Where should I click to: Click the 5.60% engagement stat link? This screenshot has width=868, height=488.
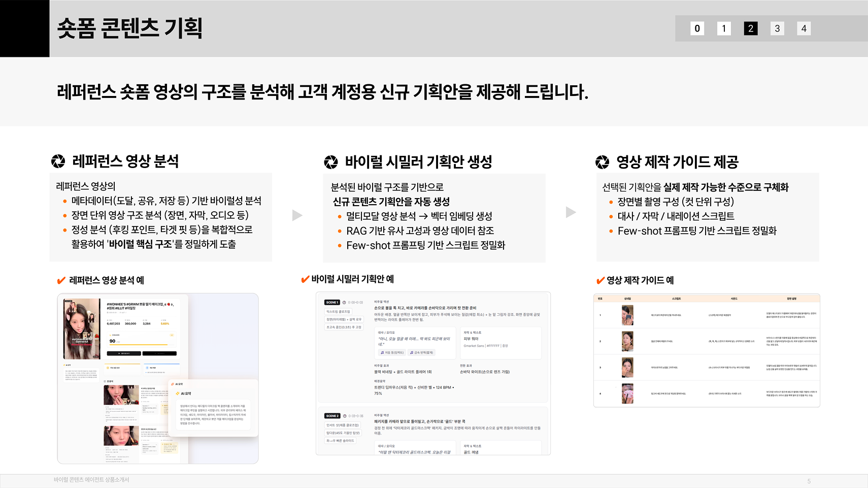164,323
